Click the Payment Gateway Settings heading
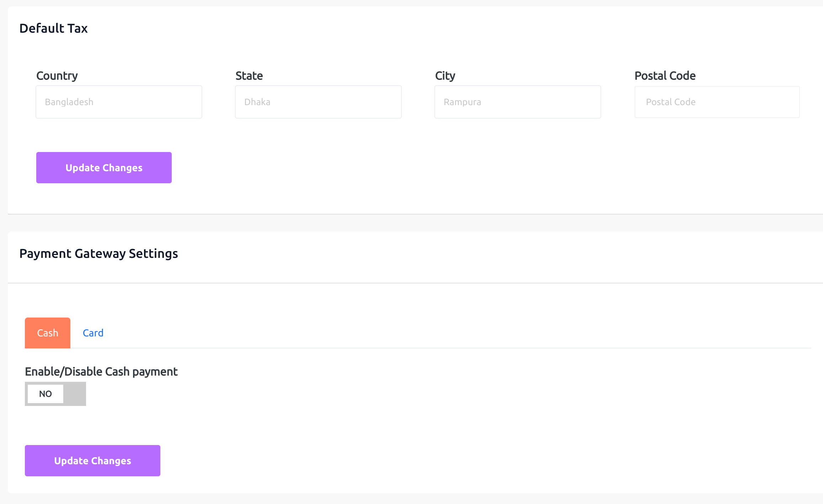Image resolution: width=823 pixels, height=504 pixels. pos(98,254)
